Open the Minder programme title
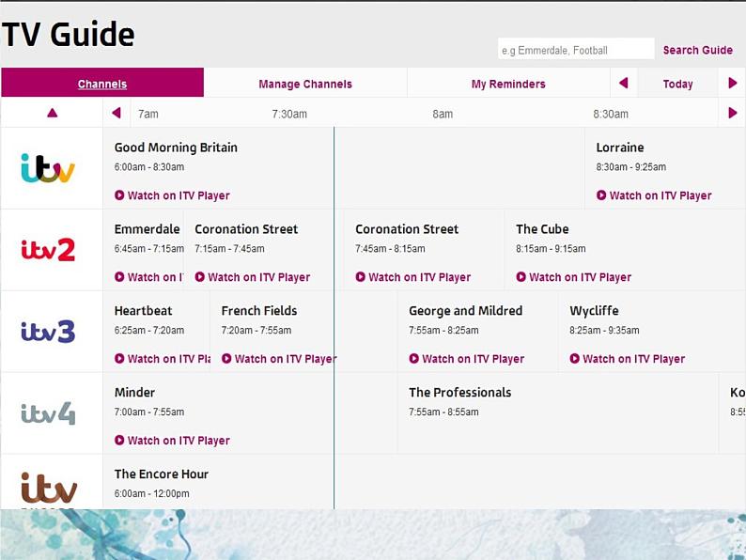The width and height of the screenshot is (746, 560). click(x=134, y=393)
